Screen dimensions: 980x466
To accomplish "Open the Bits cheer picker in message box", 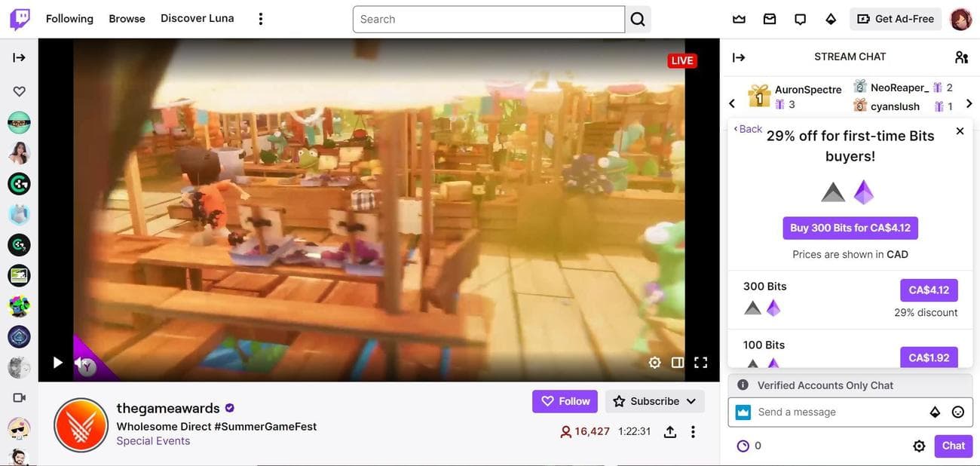I will tap(935, 411).
